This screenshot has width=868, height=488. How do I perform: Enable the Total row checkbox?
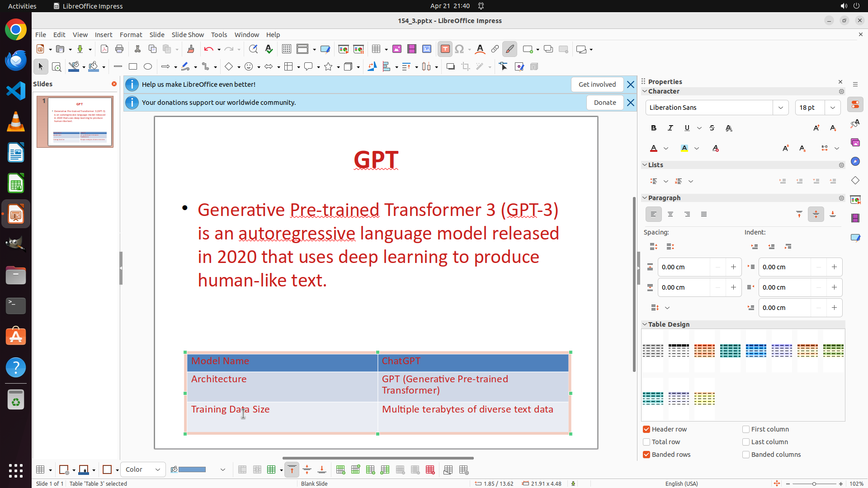point(646,442)
